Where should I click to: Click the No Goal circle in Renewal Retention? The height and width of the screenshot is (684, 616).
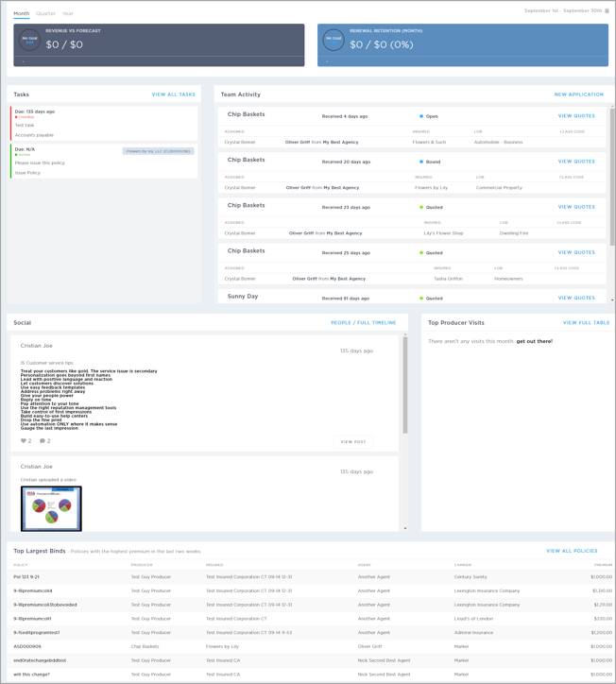(334, 40)
